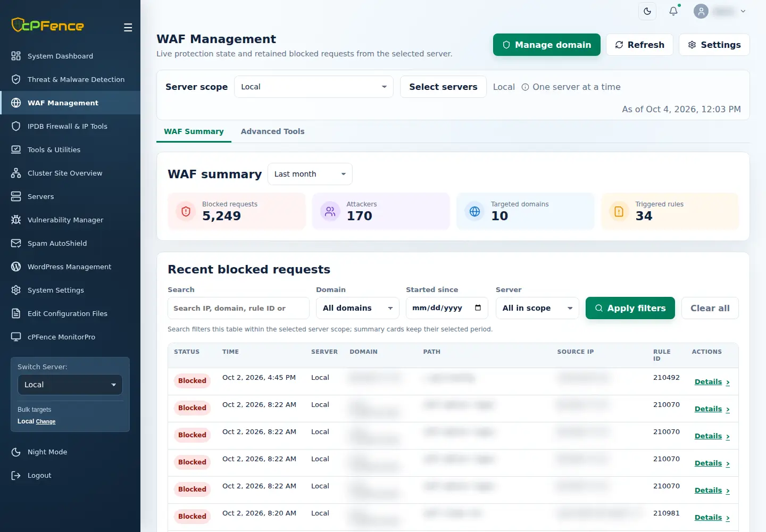
Task: Open the user avatar account menu
Action: (x=720, y=11)
